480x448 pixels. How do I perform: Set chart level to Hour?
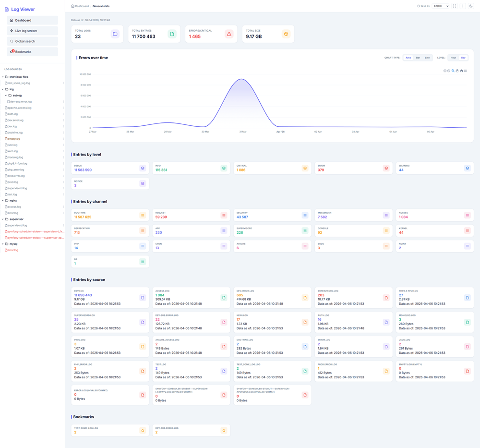coord(453,58)
